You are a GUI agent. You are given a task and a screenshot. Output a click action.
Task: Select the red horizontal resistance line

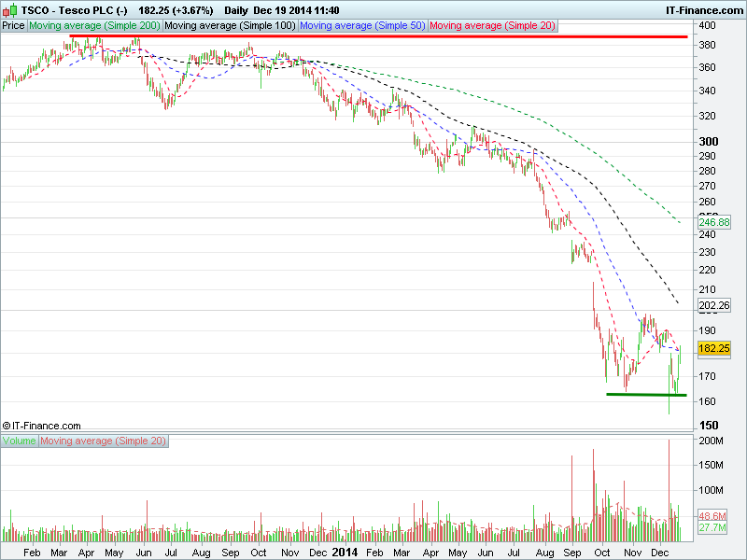pyautogui.click(x=373, y=36)
